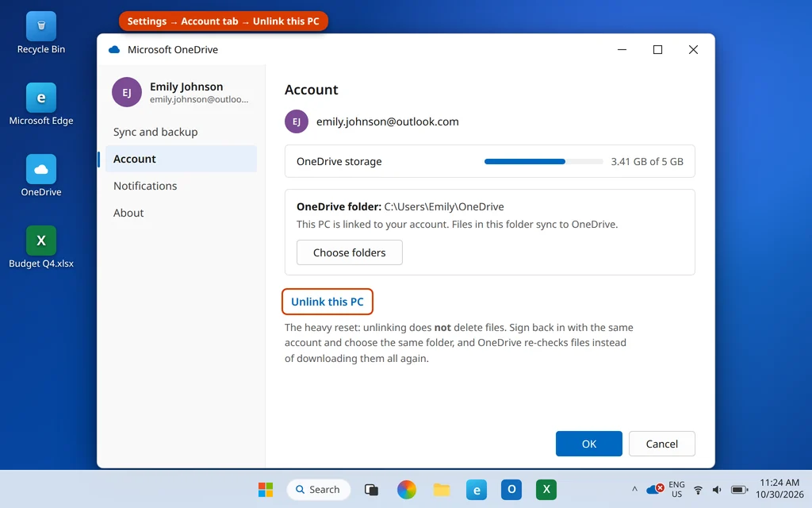Click the EJ avatar beside the account email
This screenshot has width=812, height=508.
click(297, 121)
